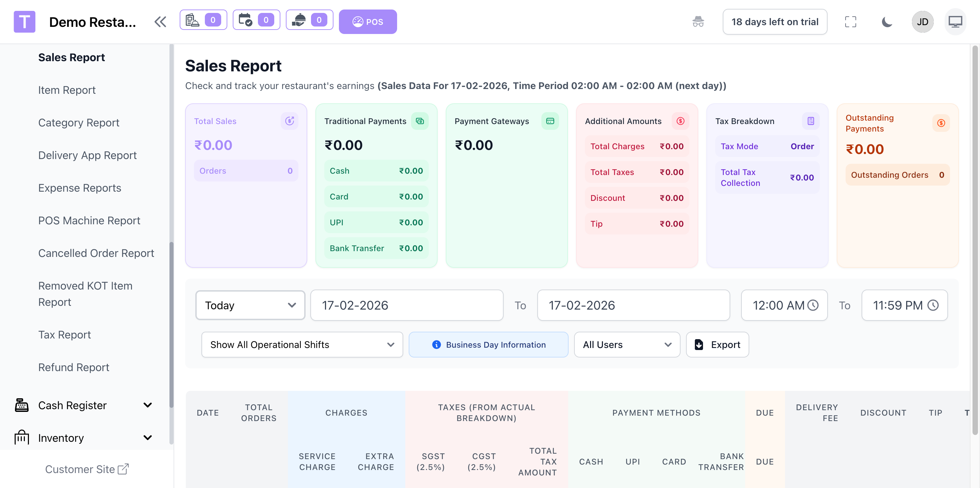The image size is (980, 488).
Task: Toggle dark mode moon icon
Action: click(886, 22)
